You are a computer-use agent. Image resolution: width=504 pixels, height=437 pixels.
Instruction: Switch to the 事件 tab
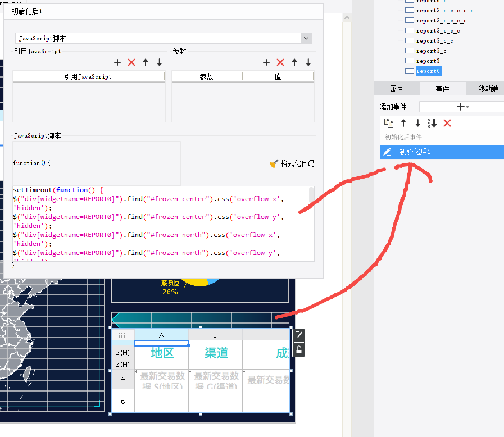[x=443, y=89]
